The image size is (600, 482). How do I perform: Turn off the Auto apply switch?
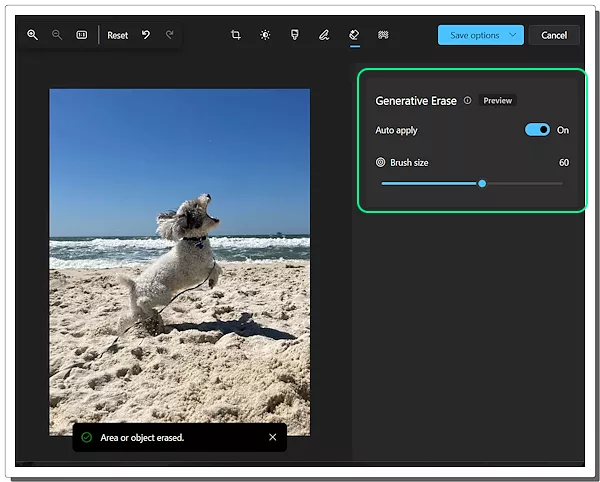coord(537,130)
